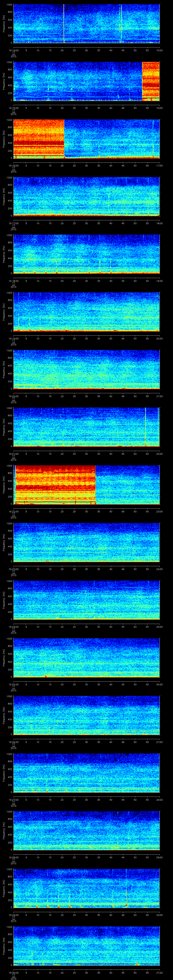Click the 19:26:00 start time label
The image size is (173, 980).
coord(13,742)
